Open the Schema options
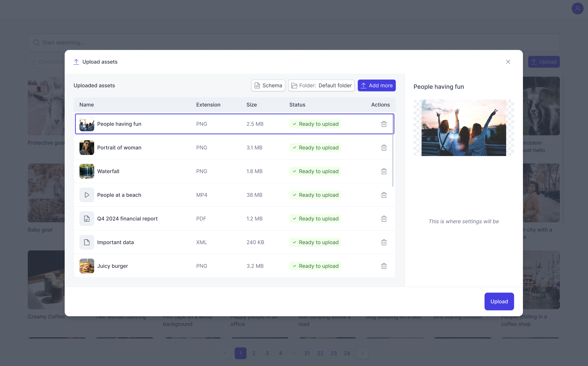588x366 pixels. pos(268,85)
